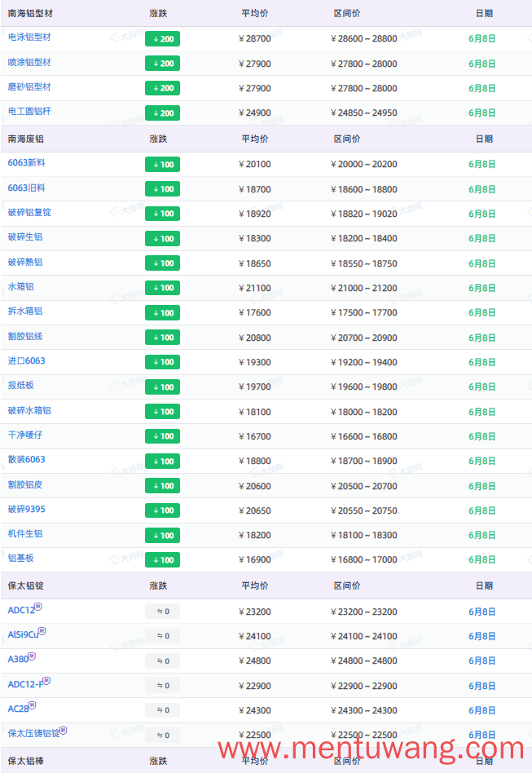This screenshot has width=532, height=773.
Task: Open the 拆水箱铝 link
Action: (25, 311)
